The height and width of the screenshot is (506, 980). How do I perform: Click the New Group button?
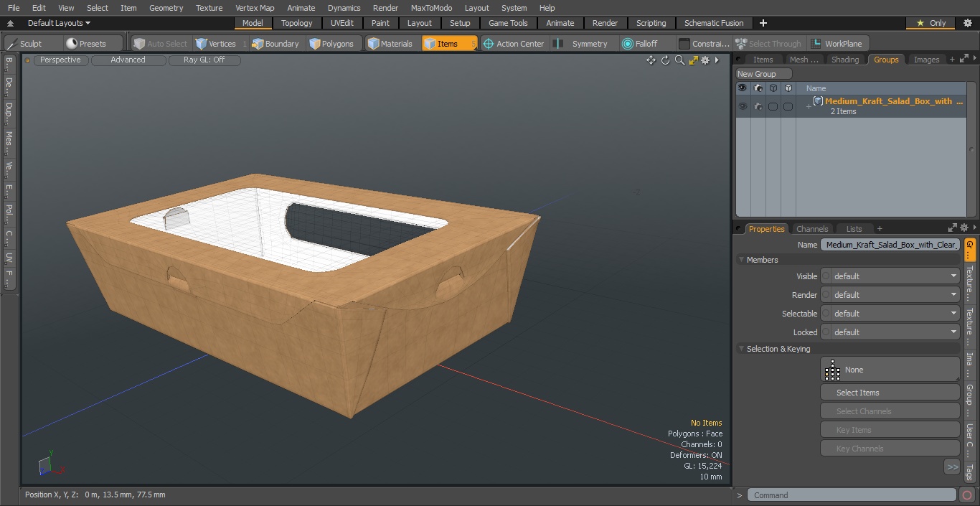tap(763, 74)
